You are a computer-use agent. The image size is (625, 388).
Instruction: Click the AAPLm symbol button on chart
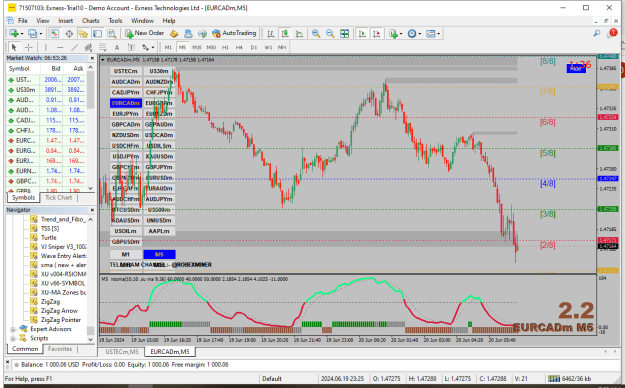coord(159,231)
